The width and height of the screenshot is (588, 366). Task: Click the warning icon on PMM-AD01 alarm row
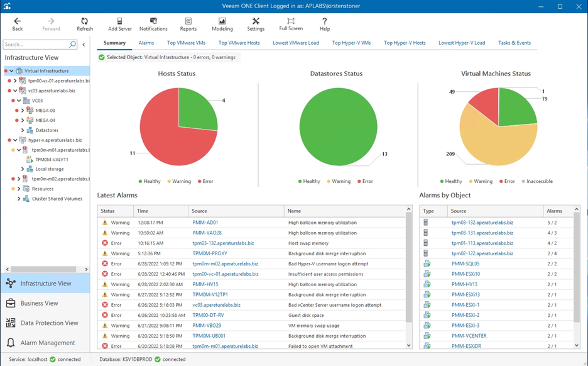point(105,223)
